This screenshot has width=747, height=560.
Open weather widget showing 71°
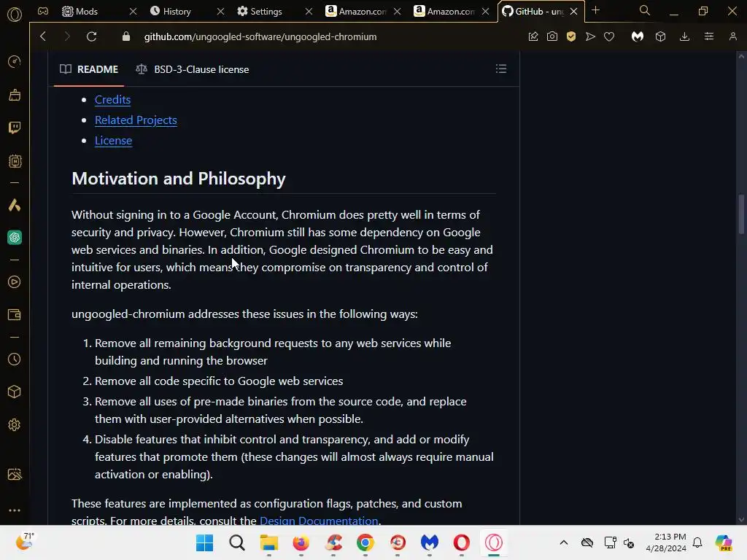pos(25,542)
